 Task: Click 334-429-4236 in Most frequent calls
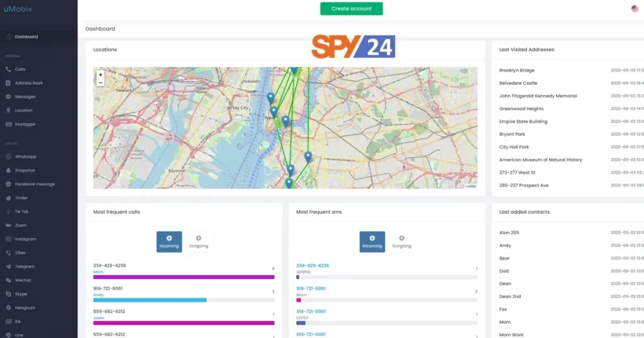click(109, 265)
